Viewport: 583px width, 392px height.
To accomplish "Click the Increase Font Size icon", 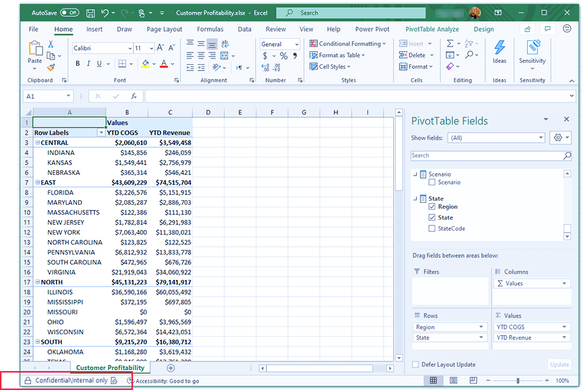I will pos(161,47).
